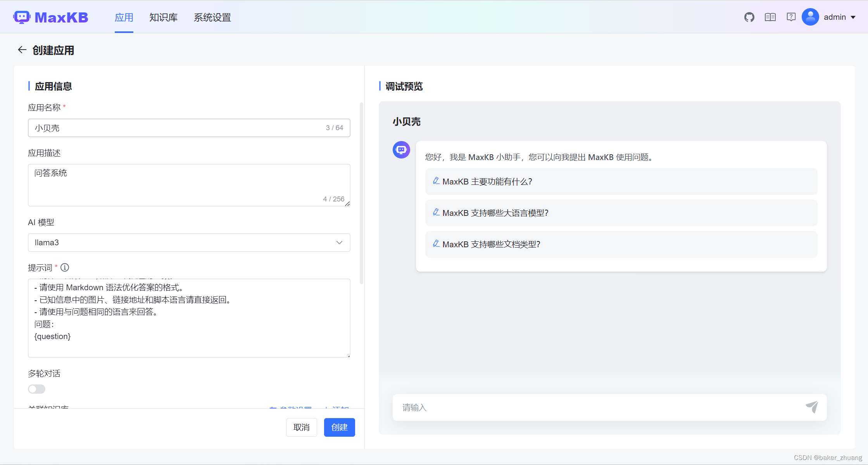Screen dimensions: 868x465
Task: Switch to the 知识库 tab
Action: (x=163, y=17)
